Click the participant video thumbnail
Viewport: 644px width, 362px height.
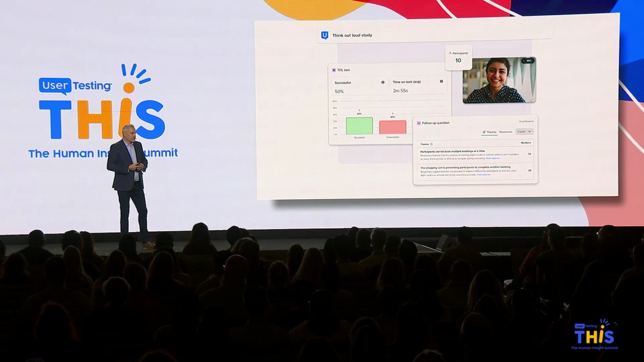tap(499, 80)
